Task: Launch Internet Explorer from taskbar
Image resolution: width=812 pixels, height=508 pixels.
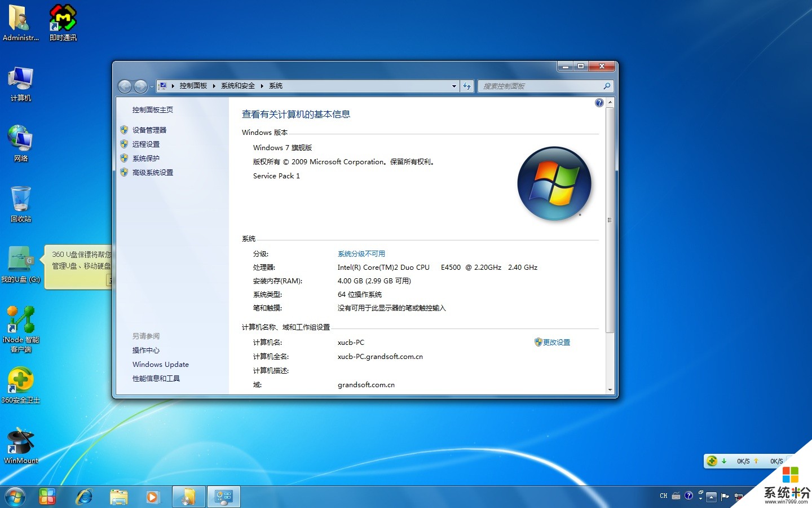Action: (x=84, y=497)
